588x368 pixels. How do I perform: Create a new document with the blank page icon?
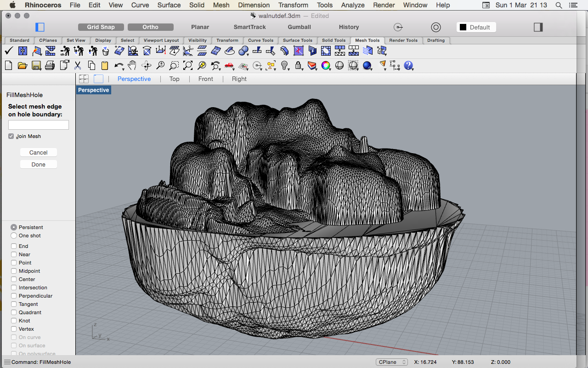(x=8, y=65)
